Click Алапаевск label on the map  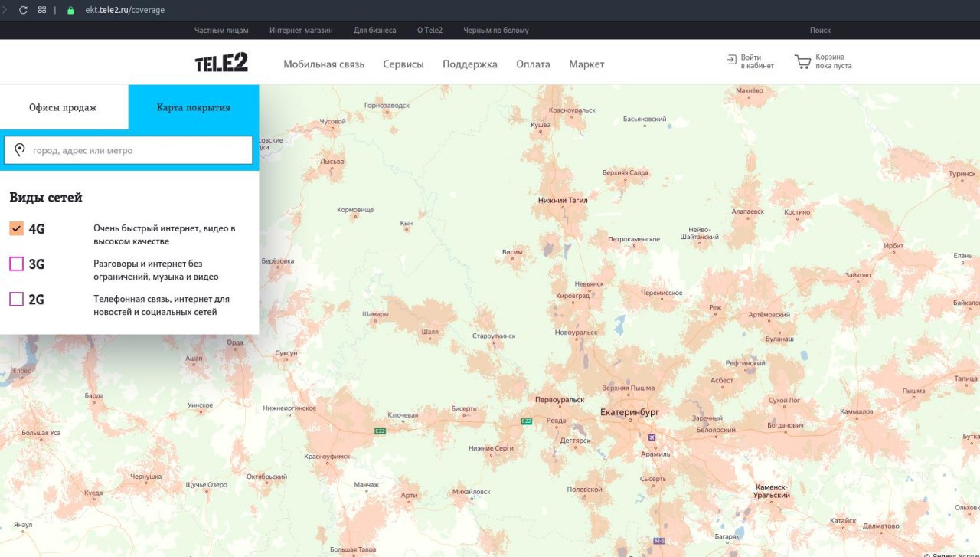[748, 211]
